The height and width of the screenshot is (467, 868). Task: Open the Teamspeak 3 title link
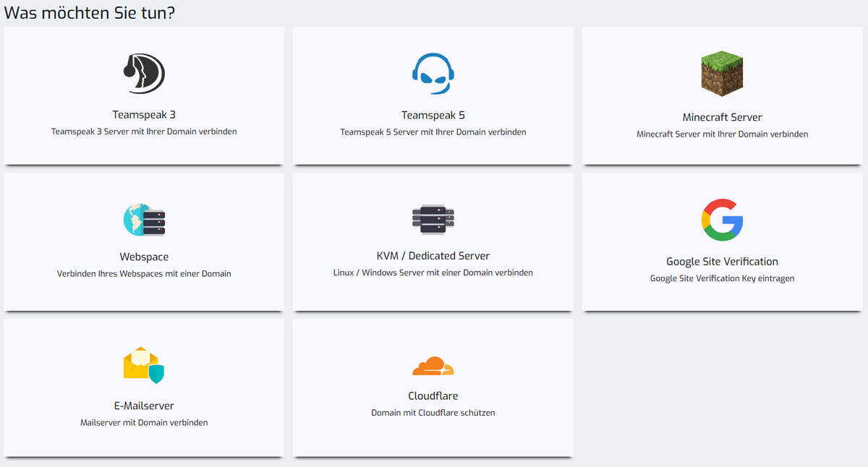point(144,115)
